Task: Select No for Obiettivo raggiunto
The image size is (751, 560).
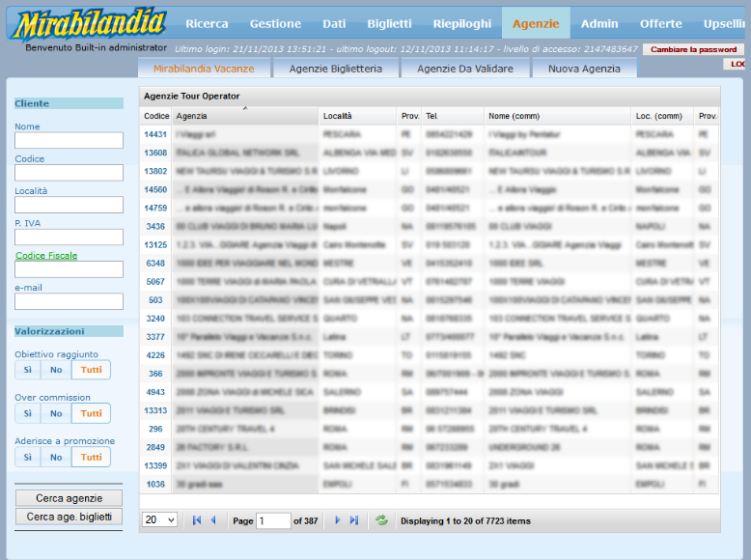Action: (x=56, y=370)
